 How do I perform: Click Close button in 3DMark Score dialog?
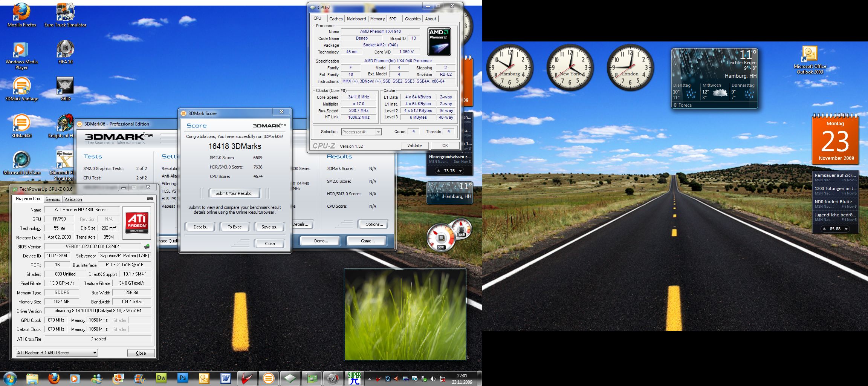point(270,244)
